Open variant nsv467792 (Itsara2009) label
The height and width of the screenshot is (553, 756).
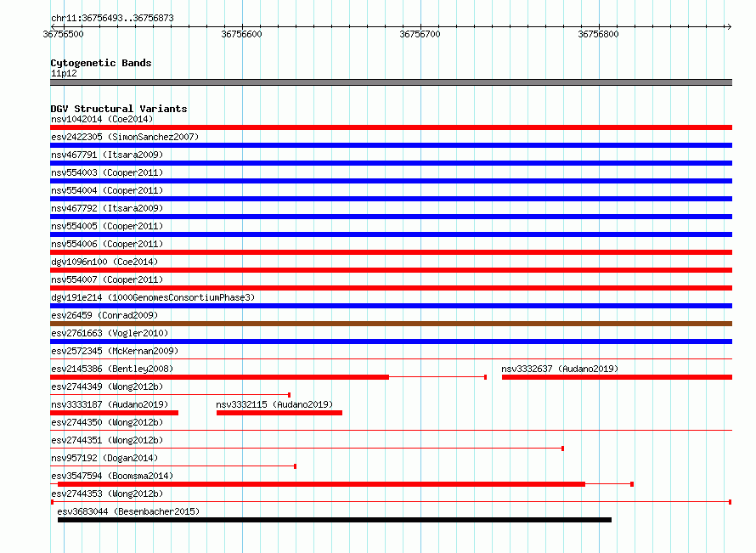(x=107, y=208)
